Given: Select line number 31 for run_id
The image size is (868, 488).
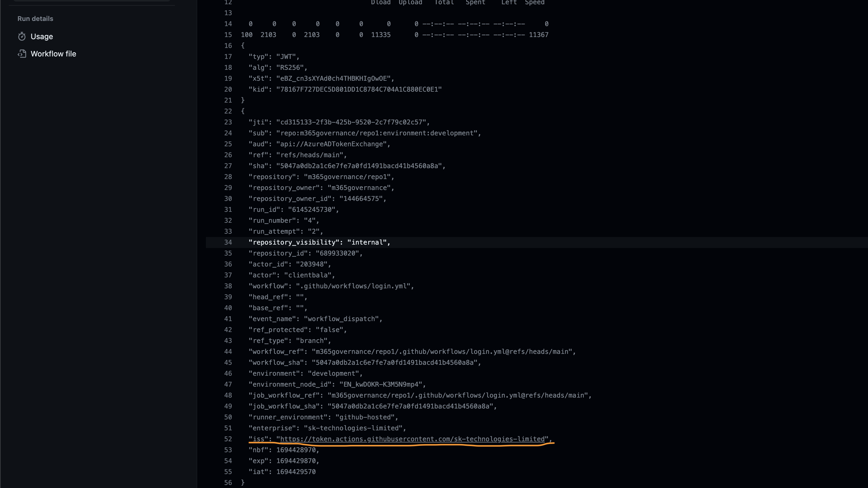Looking at the screenshot, I should coord(228,209).
